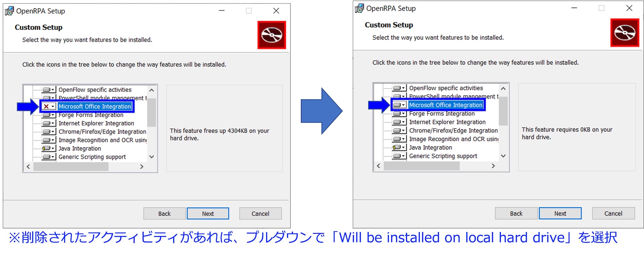Click vertical scrollbar thumb in right feature tree
The image size is (644, 255).
tap(503, 111)
